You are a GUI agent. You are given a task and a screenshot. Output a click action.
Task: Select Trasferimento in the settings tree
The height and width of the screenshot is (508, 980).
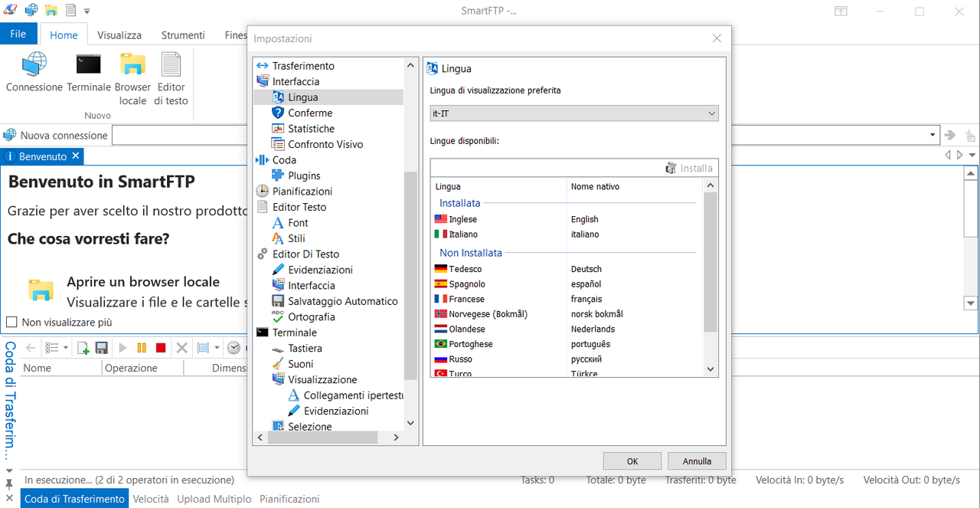[303, 66]
